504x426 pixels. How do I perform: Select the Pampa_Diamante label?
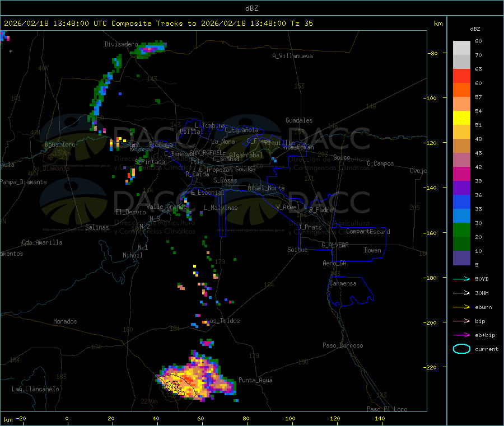(x=24, y=182)
